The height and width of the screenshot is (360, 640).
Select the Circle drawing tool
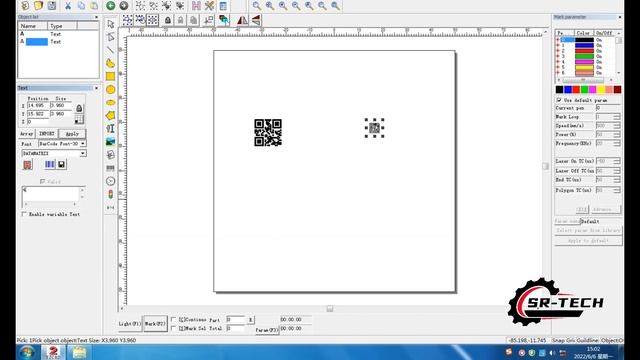(110, 89)
